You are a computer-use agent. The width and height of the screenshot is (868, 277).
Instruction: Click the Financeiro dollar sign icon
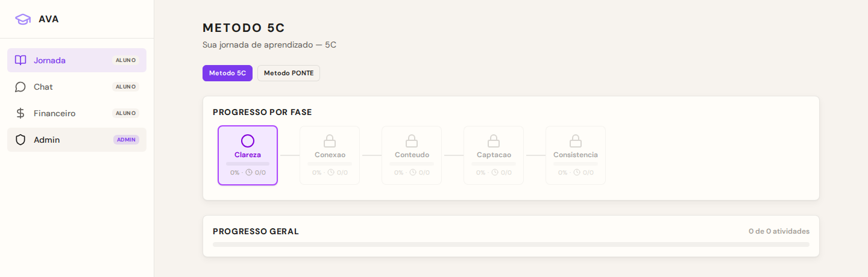pos(20,113)
